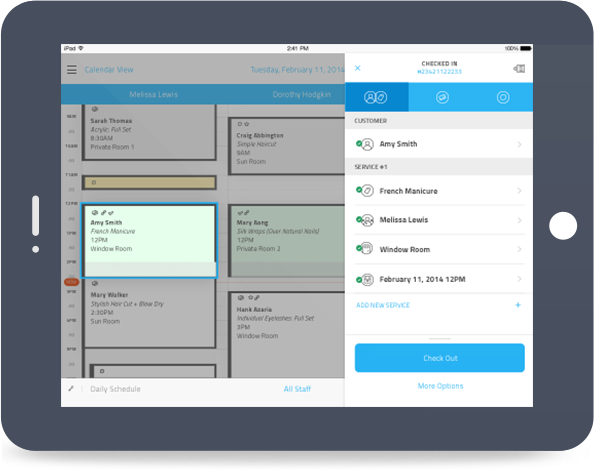Image resolution: width=594 pixels, height=470 pixels.
Task: Click the All Staff filter link
Action: coord(297,389)
